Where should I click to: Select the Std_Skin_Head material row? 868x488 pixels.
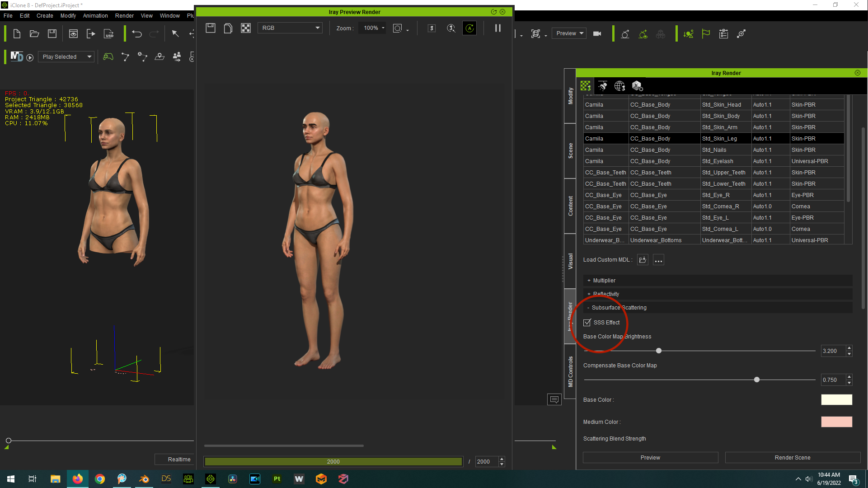[714, 105]
